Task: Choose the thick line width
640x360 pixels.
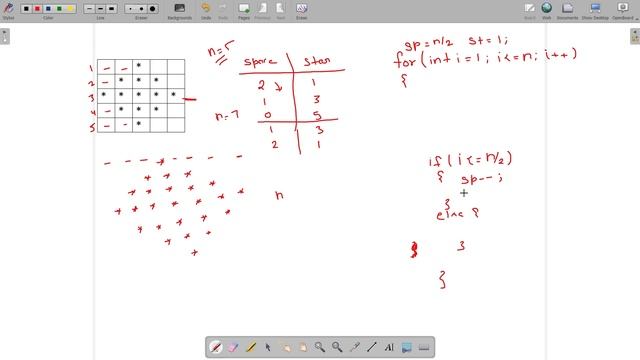Action: pos(111,9)
